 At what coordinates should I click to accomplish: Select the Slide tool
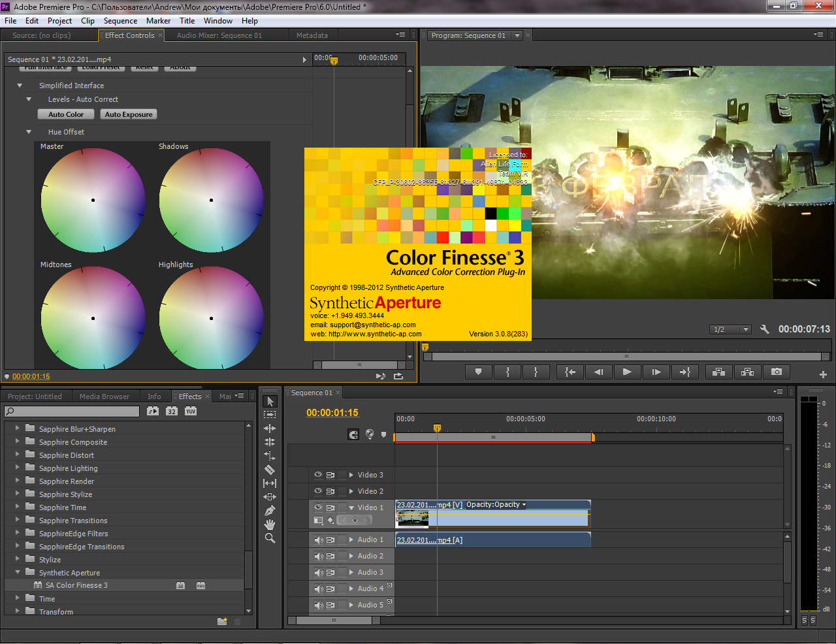click(x=270, y=497)
